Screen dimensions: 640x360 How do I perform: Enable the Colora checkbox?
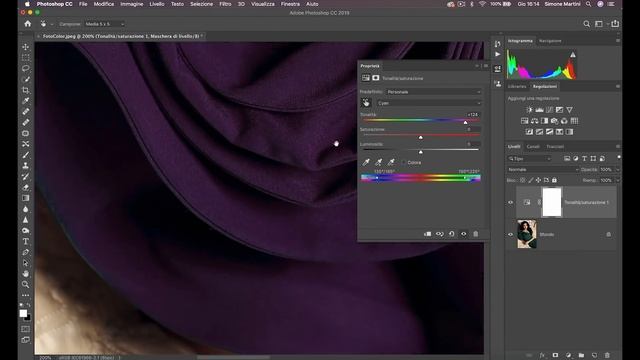(x=404, y=162)
